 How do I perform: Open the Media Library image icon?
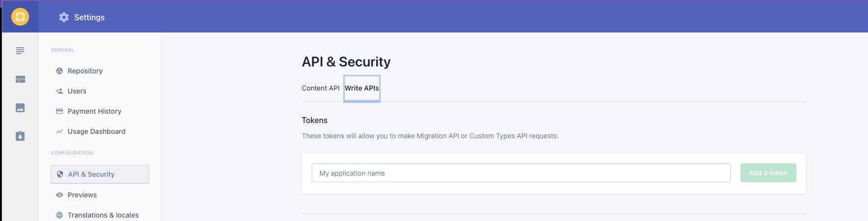20,108
